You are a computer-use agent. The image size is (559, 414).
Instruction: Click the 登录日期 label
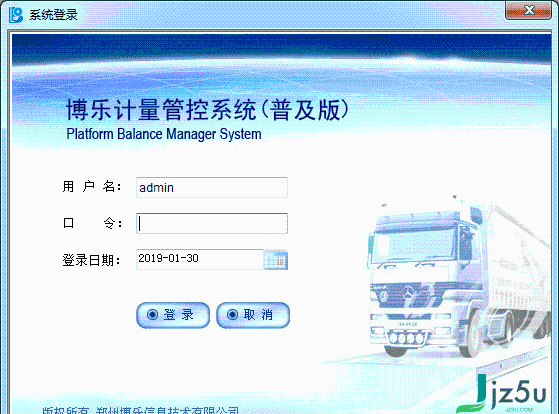(x=91, y=260)
